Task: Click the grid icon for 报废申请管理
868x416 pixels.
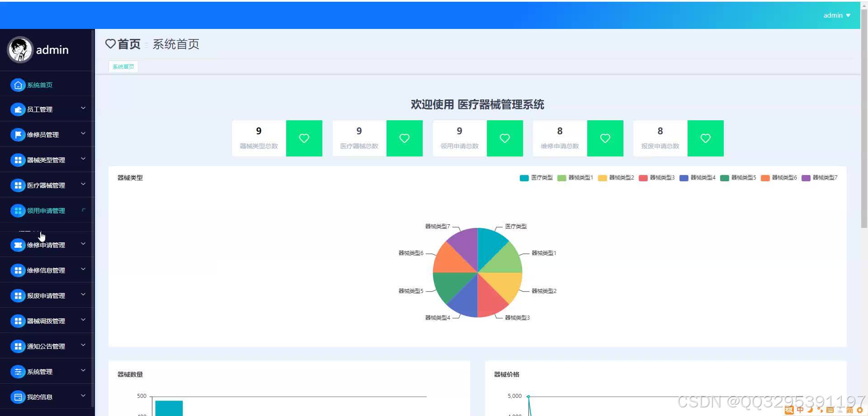Action: pos(18,296)
